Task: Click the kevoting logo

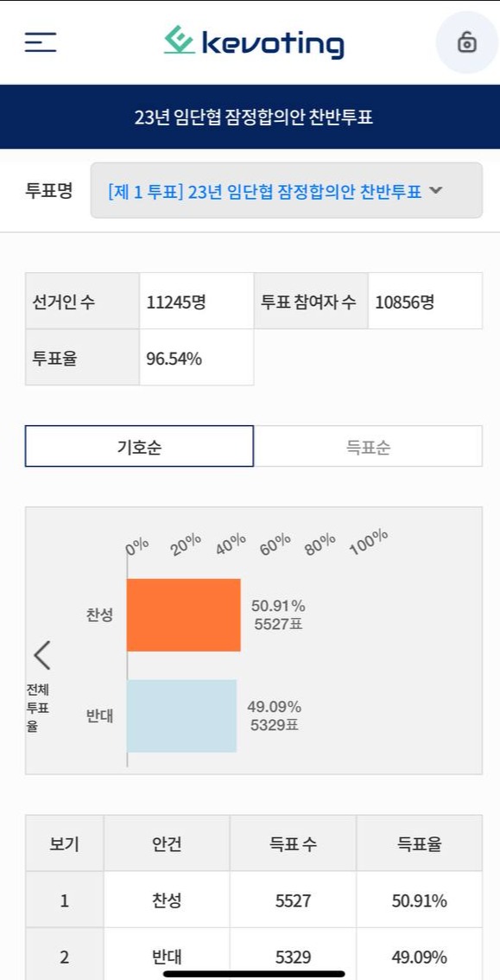Action: coord(254,42)
